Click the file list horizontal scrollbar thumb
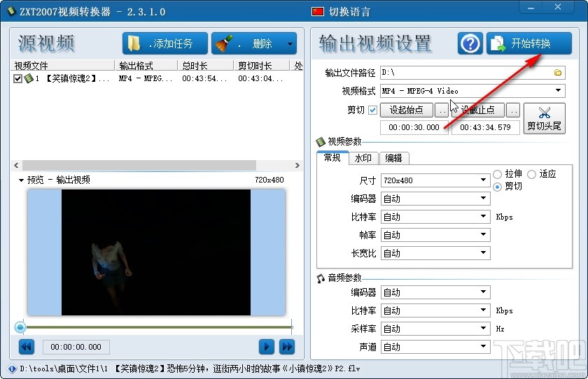The width and height of the screenshot is (588, 379). click(139, 165)
